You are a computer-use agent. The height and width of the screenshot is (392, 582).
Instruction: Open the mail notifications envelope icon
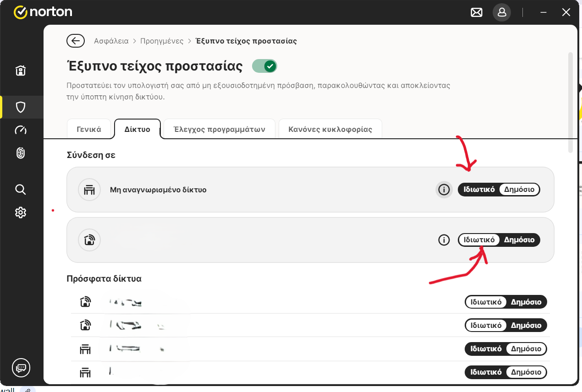click(477, 12)
